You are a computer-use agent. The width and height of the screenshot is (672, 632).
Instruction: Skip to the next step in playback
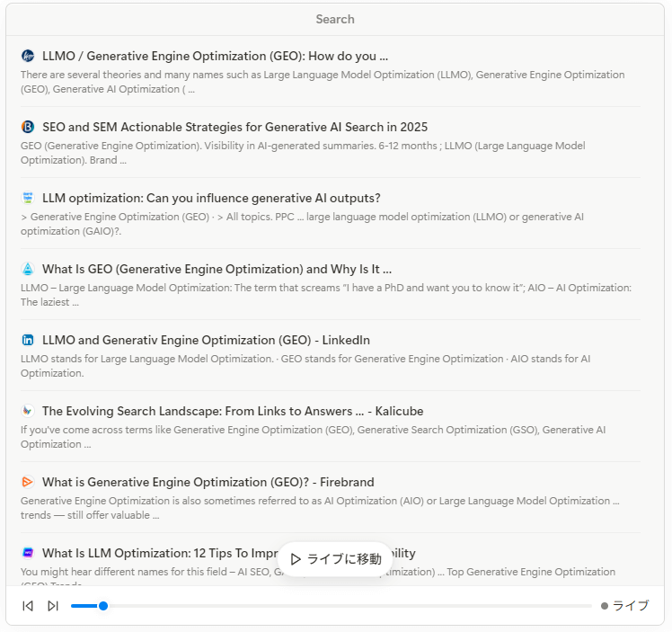tap(53, 606)
